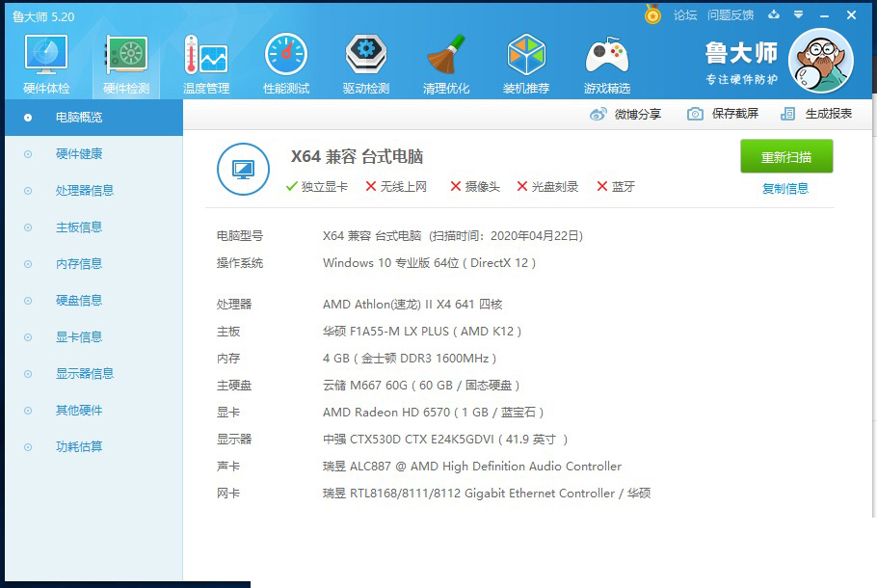Open the 温度管理 temperature management tool
The height and width of the screenshot is (588, 877).
click(x=205, y=61)
